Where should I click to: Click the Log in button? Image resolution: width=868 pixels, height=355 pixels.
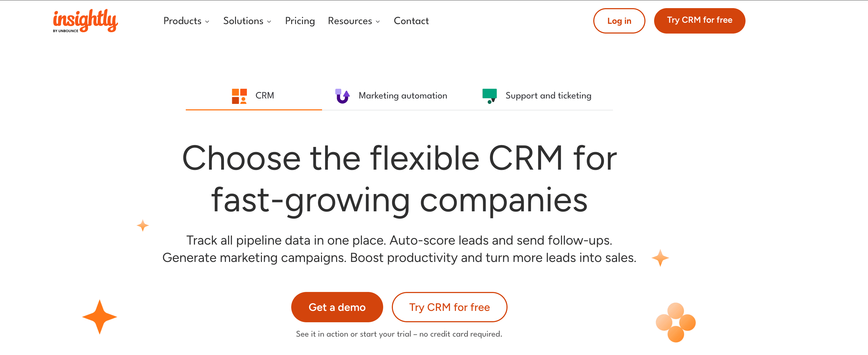[619, 21]
